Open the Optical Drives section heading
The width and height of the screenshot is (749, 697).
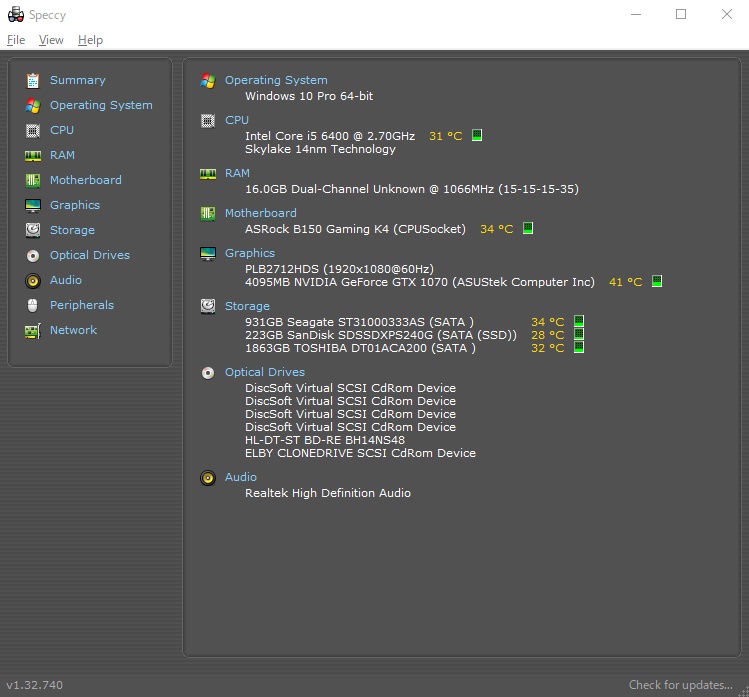click(x=264, y=372)
